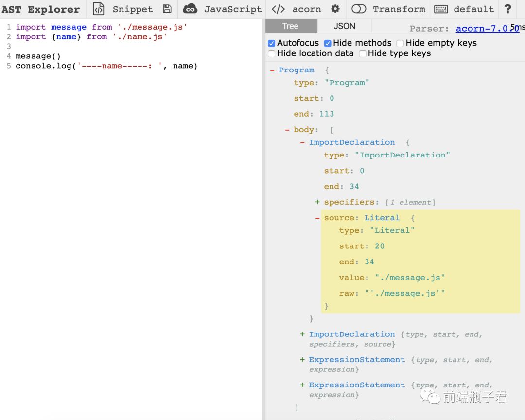Switch to the JSON tab
525x420 pixels.
[345, 26]
